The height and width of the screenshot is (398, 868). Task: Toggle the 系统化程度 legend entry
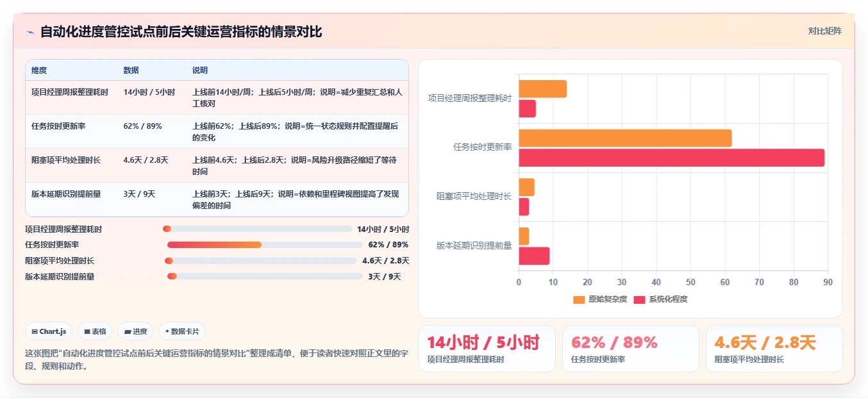pos(660,299)
